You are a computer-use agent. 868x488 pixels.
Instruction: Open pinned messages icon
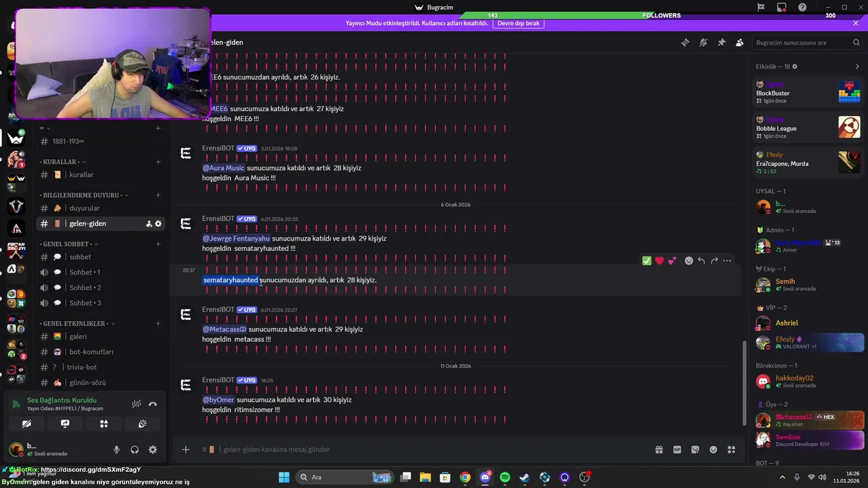click(x=722, y=42)
